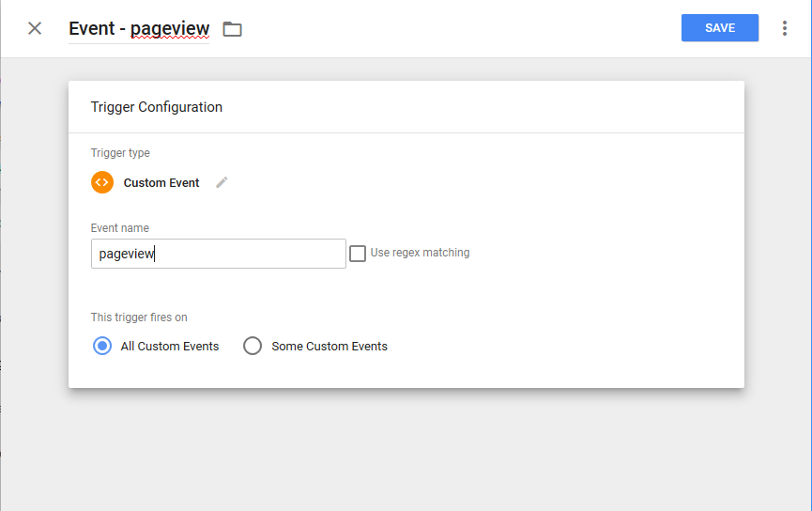Click the 'All Custom Events' option label

[170, 347]
